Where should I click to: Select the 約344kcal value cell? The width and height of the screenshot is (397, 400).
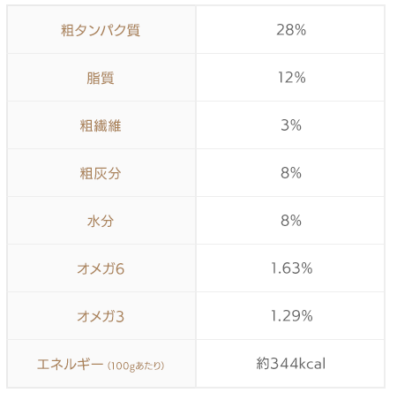coord(290,364)
